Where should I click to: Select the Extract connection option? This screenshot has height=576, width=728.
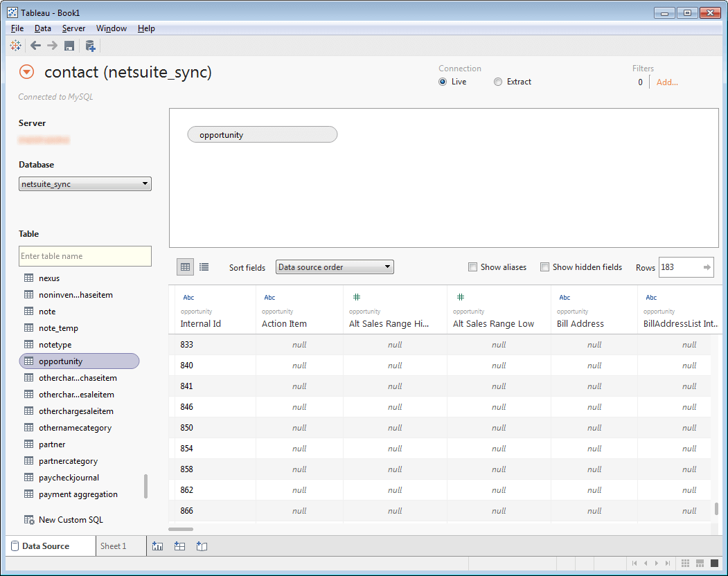coord(498,82)
